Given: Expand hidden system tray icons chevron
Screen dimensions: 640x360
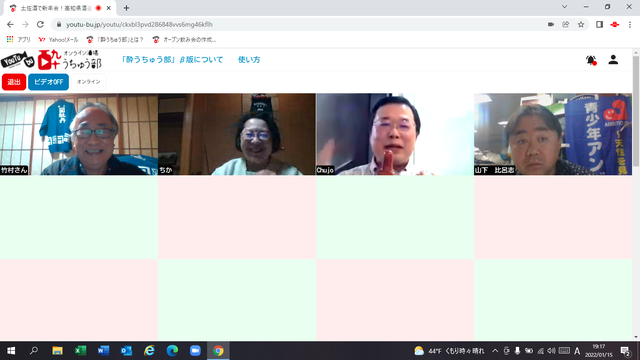Looking at the screenshot, I should click(495, 351).
